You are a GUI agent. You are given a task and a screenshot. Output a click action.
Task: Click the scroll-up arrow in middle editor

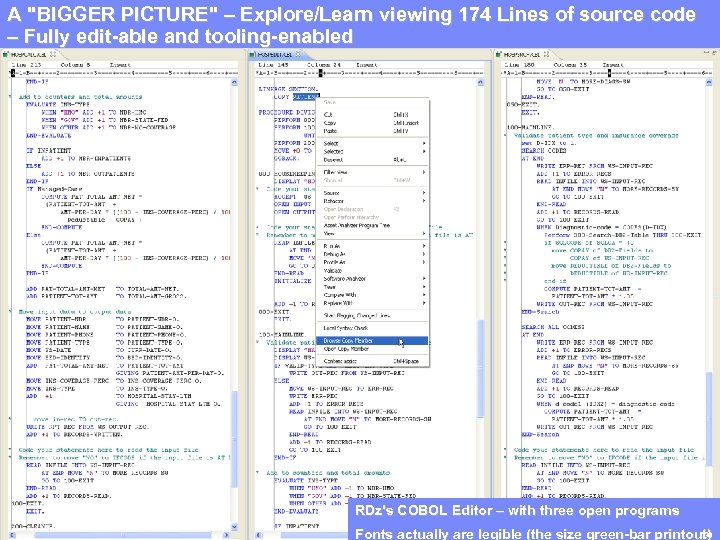coord(481,82)
